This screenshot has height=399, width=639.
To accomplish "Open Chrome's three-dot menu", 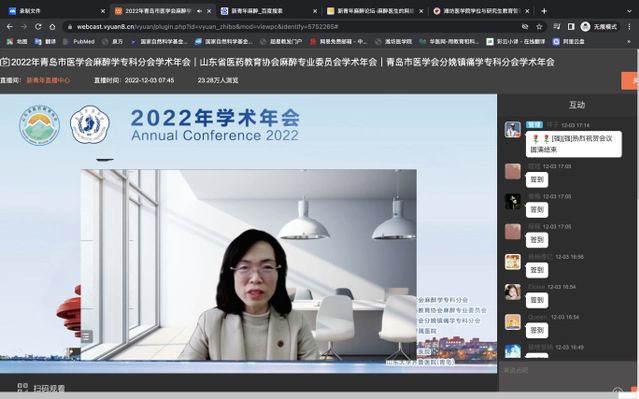I will coord(630,26).
